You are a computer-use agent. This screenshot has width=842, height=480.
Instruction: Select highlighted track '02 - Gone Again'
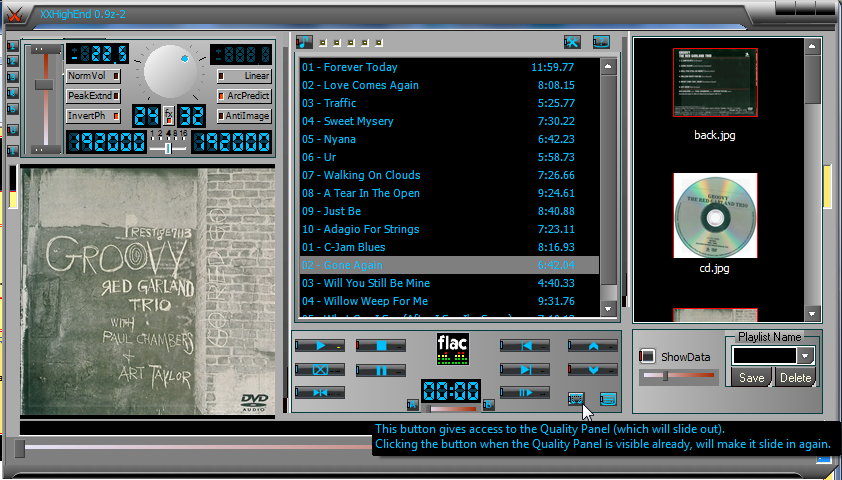449,265
